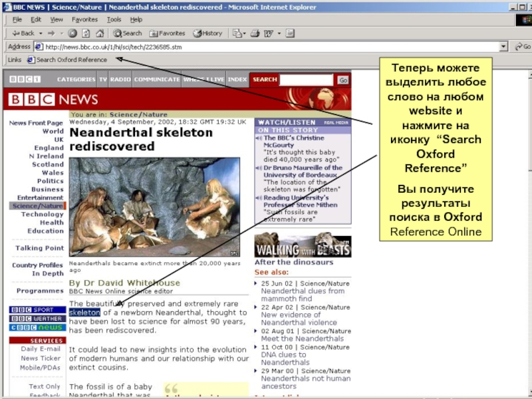Open TV in BBC top navigation
532x399 pixels.
tap(103, 79)
